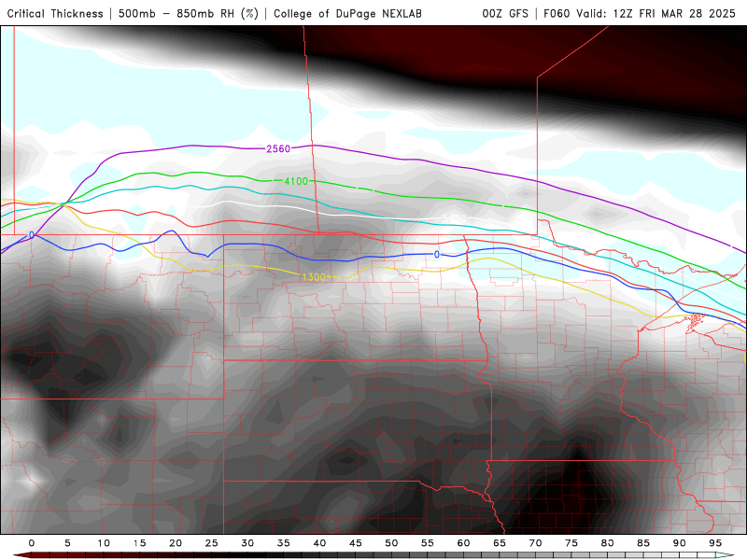
Task: Select colorbar tick label 0
Action: coord(32,543)
